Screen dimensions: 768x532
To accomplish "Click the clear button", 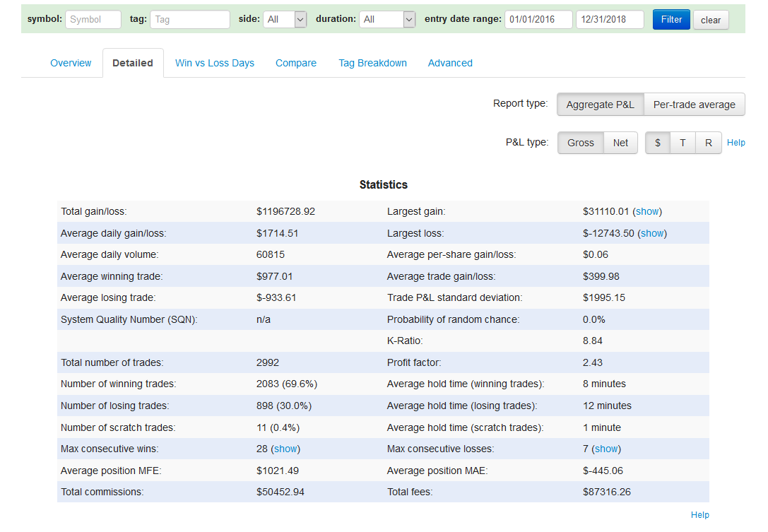I will point(711,20).
